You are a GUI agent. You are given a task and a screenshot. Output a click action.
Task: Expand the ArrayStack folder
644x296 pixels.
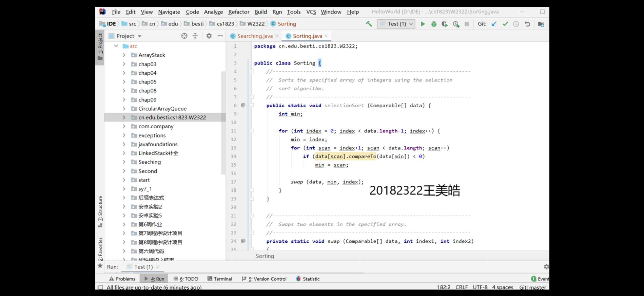(x=124, y=55)
